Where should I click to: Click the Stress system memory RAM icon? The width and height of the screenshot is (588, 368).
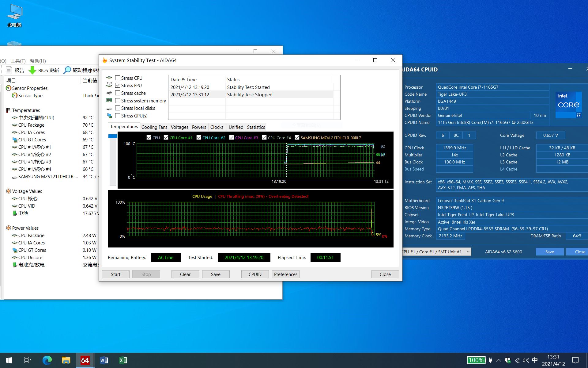click(x=109, y=100)
